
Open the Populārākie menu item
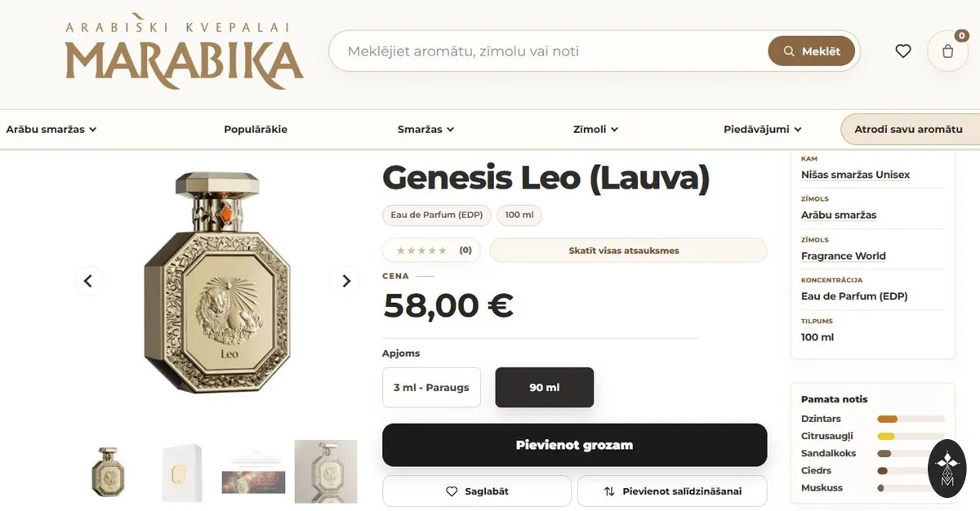point(256,129)
